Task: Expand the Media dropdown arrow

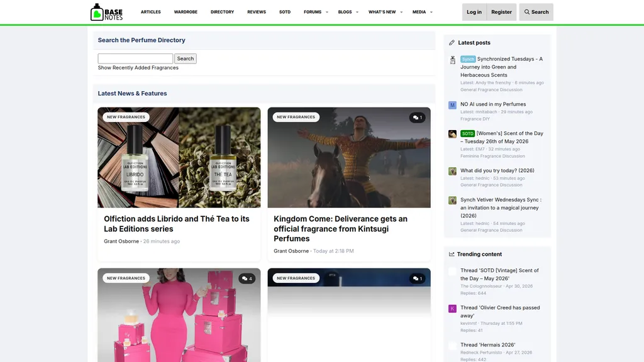Action: pos(431,13)
